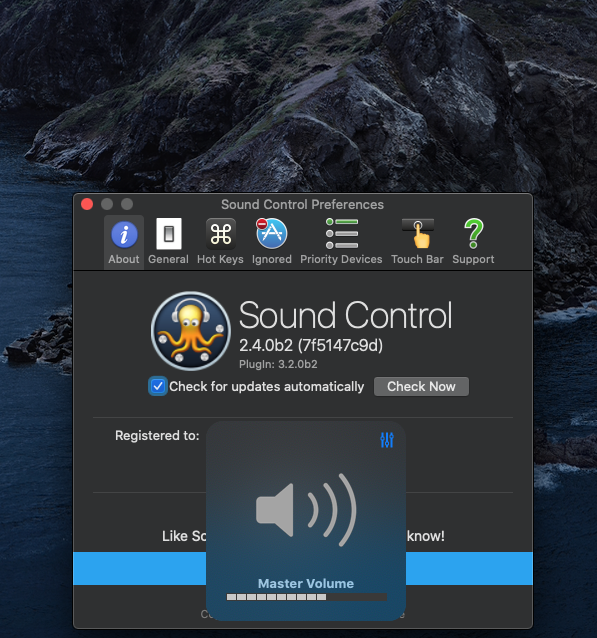Click the blue banner below the Like text
This screenshot has height=638, width=597.
[303, 568]
